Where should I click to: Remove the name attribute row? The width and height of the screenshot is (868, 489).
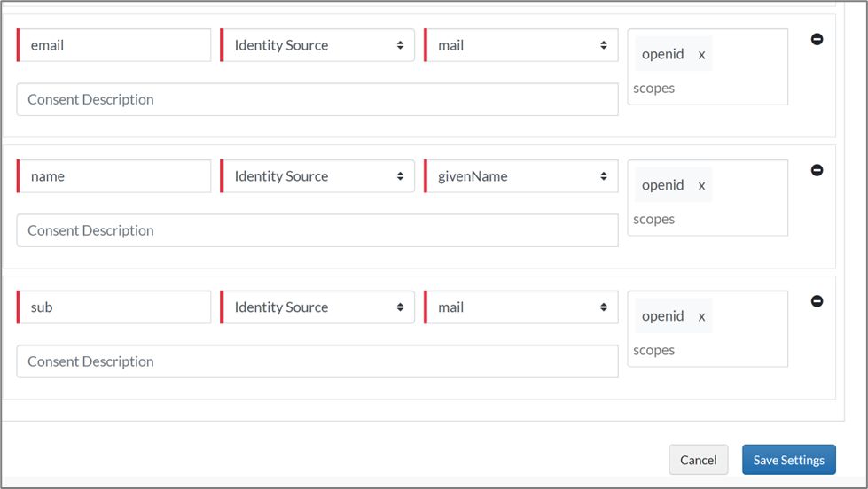[817, 170]
